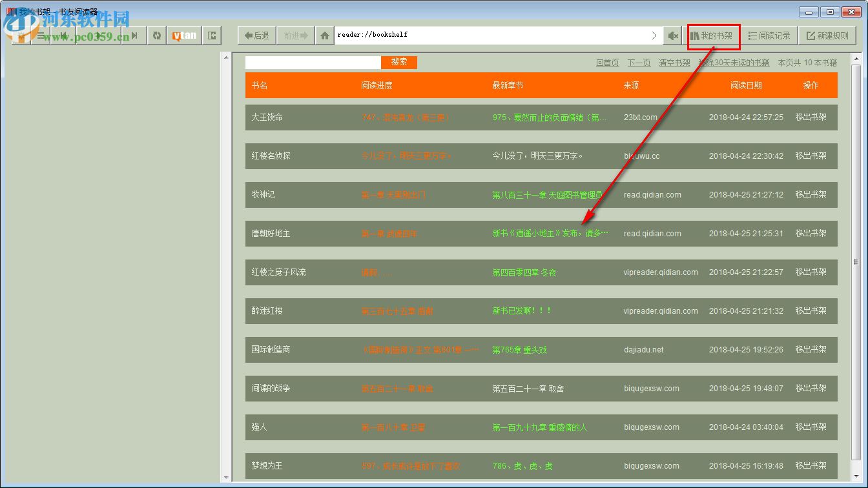Click source dajiadu.net
868x488 pixels.
644,350
